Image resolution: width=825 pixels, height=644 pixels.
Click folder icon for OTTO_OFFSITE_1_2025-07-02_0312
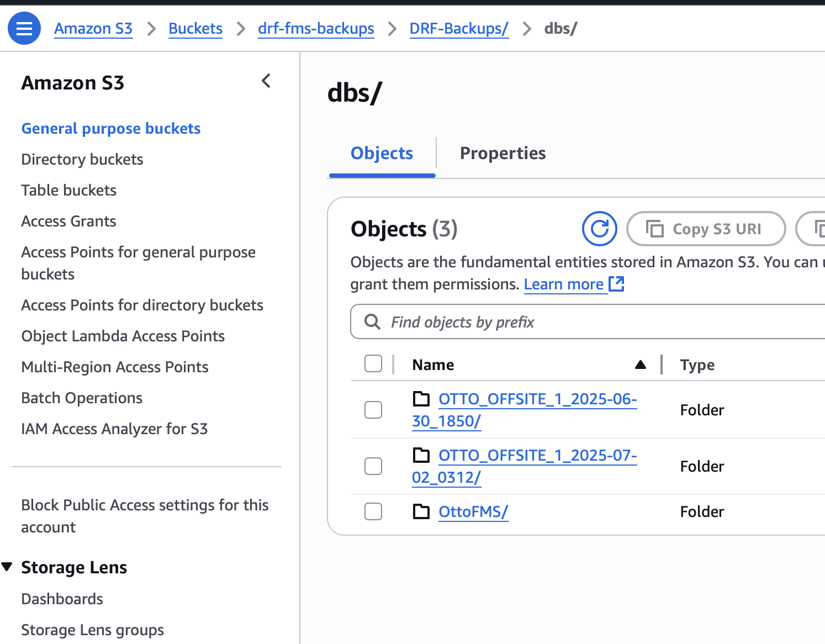(x=421, y=455)
